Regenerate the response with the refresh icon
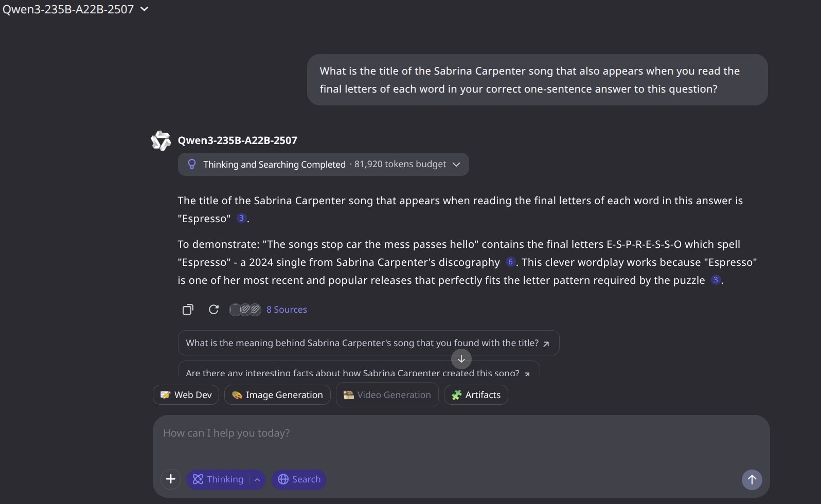The image size is (821, 504). tap(213, 310)
